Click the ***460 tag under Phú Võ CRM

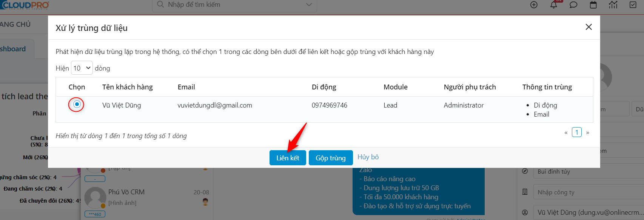[95, 214]
